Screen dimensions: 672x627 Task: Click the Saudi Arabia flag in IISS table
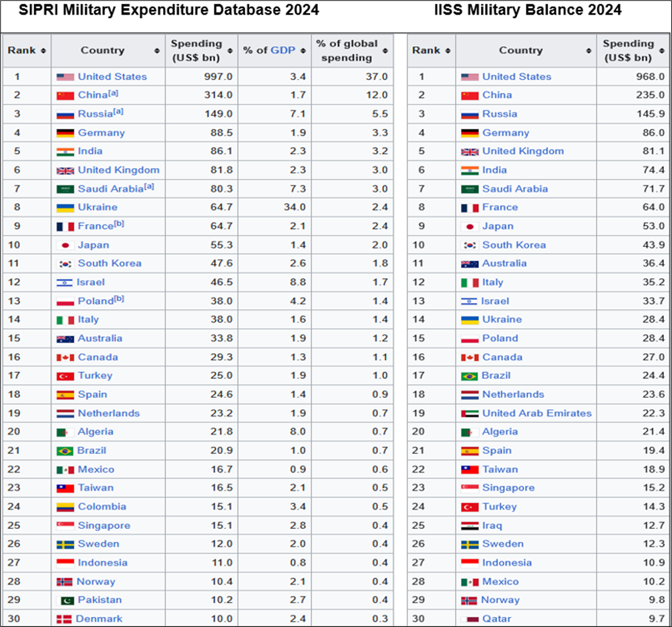[470, 189]
